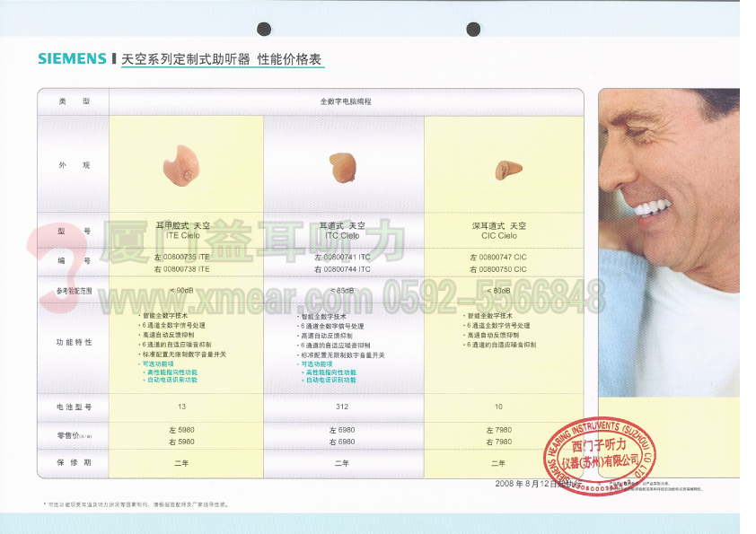Select 6通道全数字信号处理 in the ITE column
Screen dimensions: 756x534
click(x=173, y=325)
